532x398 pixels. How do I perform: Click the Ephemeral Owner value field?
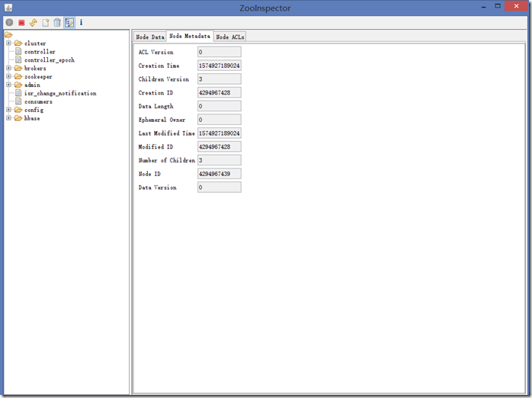coord(220,120)
